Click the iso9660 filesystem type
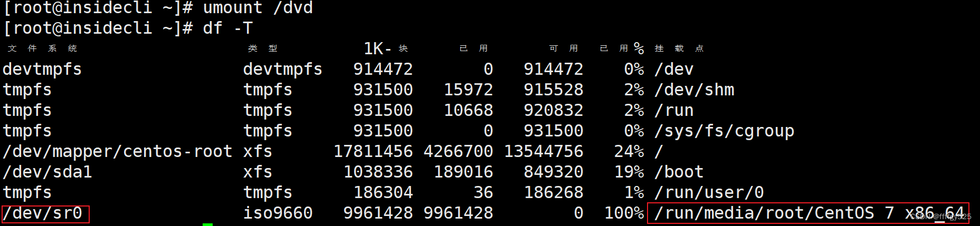The image size is (980, 226). 278,213
